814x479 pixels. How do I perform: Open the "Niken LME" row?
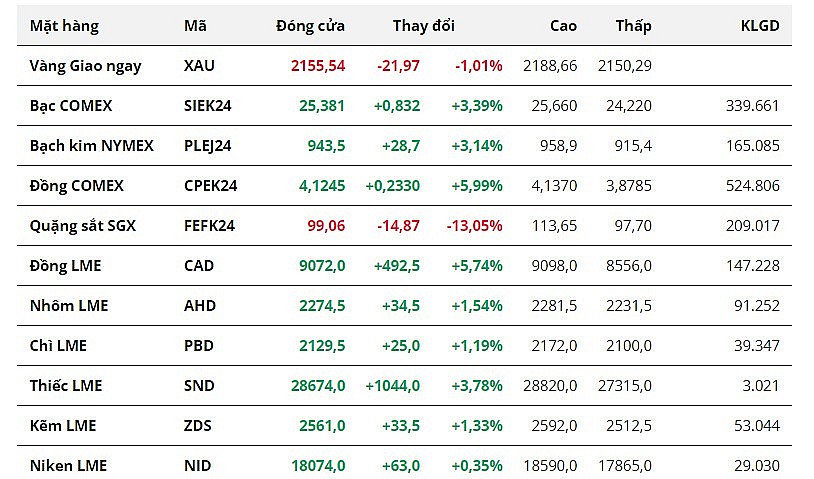pos(68,465)
